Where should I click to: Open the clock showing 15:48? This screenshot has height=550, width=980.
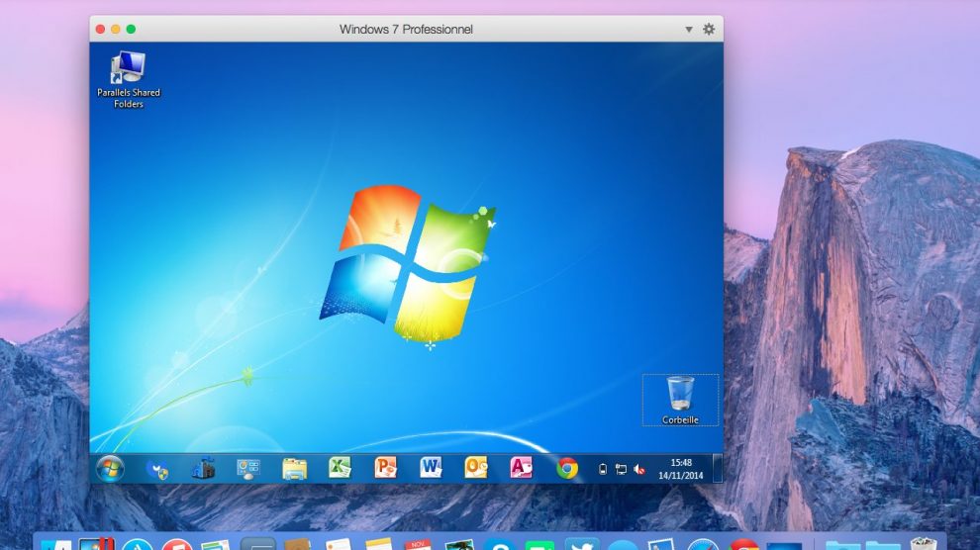click(x=681, y=469)
